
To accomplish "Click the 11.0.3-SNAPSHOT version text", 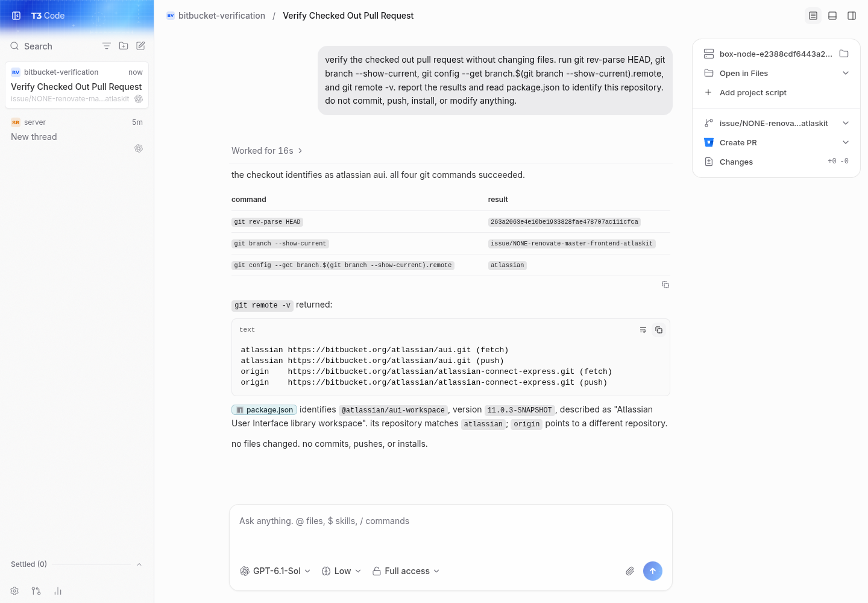I will point(520,410).
